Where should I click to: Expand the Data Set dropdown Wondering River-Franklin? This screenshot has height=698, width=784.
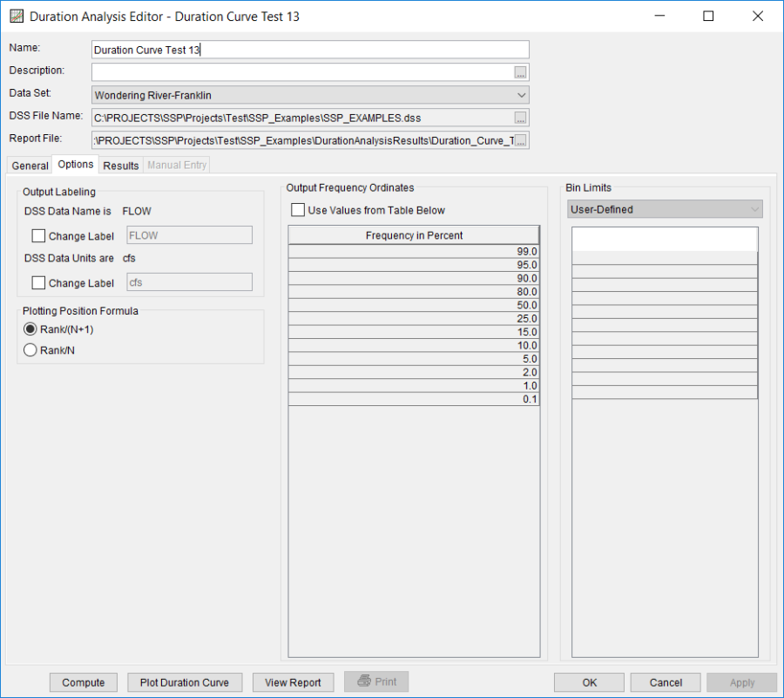pyautogui.click(x=310, y=95)
